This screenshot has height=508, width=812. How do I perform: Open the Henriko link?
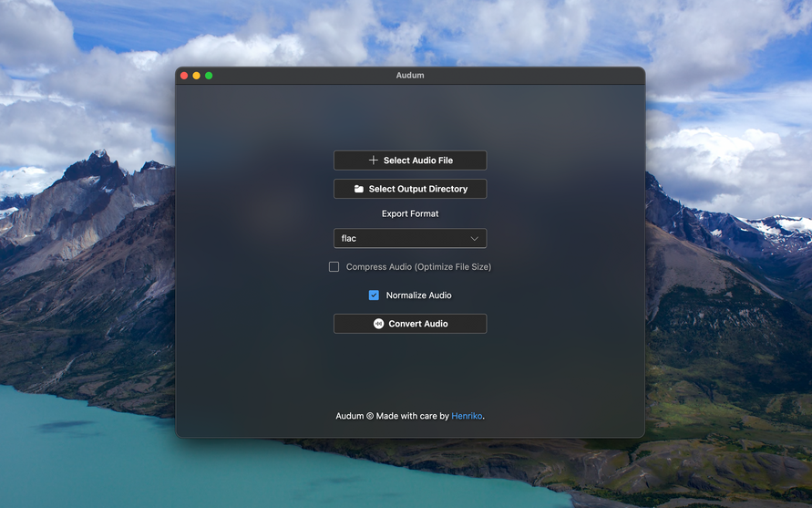467,416
